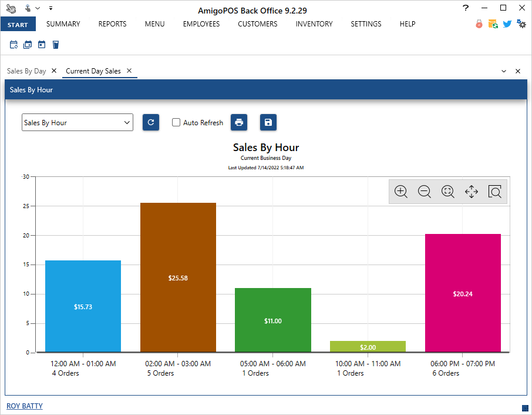The image size is (532, 415).
Task: Click the chart zoom in magnifier
Action: [401, 192]
